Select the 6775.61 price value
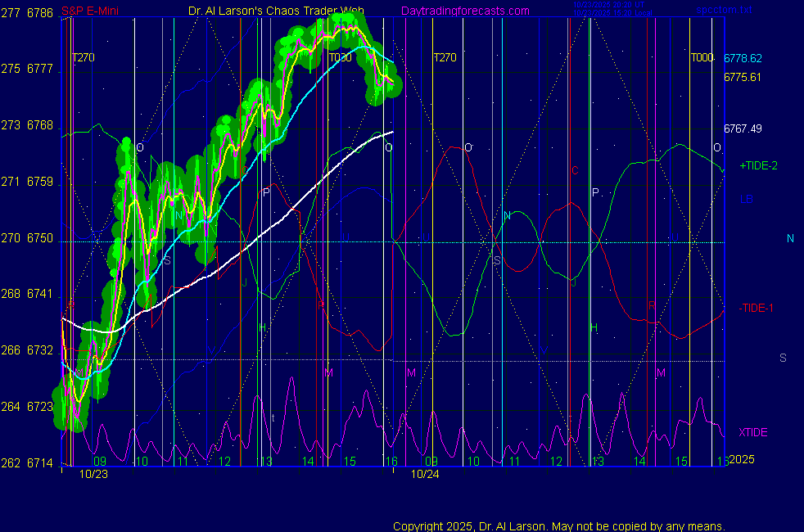804x532 pixels. coord(743,78)
